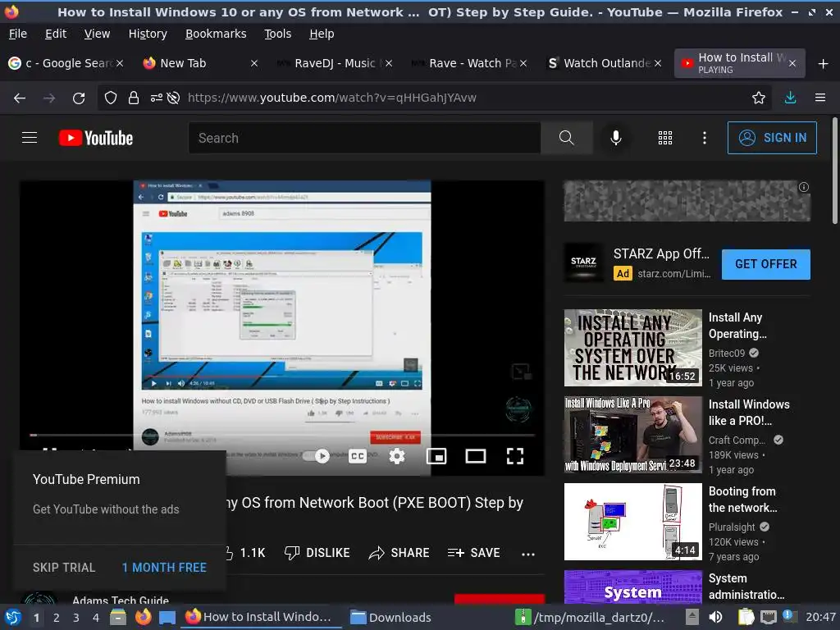Viewport: 840px width, 630px height.
Task: Click the autoplay blocked icon in the URL bar
Action: coord(173,98)
